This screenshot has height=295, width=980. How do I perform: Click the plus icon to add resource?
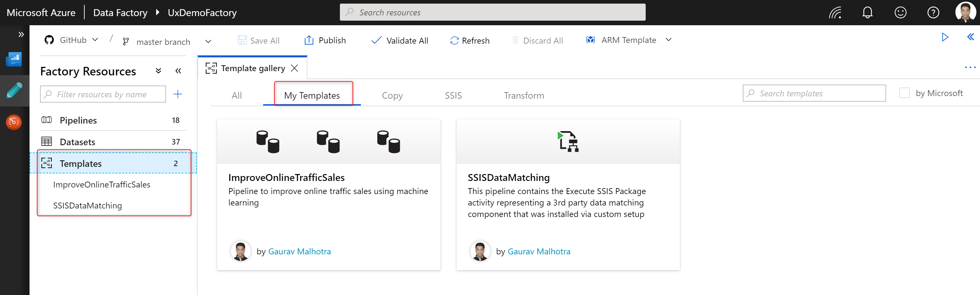click(178, 94)
